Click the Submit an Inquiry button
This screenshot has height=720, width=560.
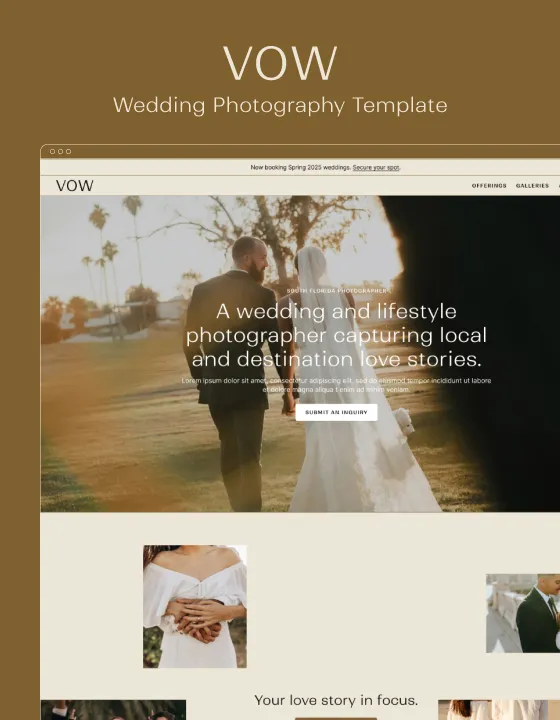[x=336, y=412]
